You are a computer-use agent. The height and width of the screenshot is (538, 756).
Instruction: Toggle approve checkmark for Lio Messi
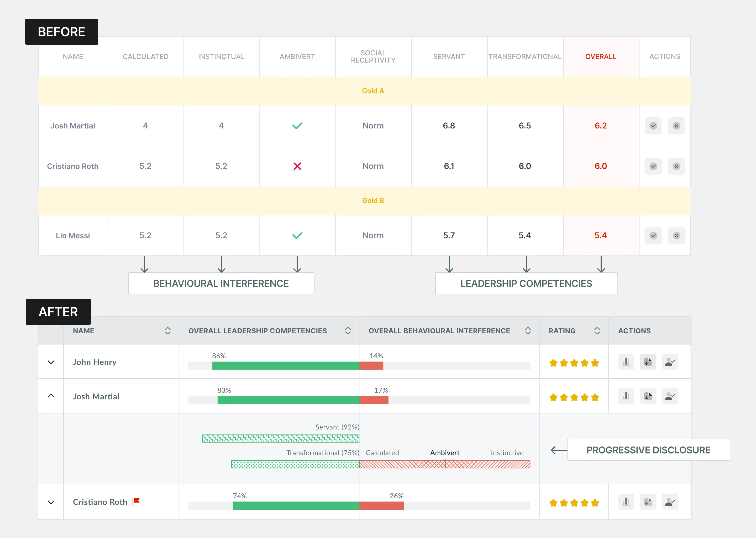653,236
